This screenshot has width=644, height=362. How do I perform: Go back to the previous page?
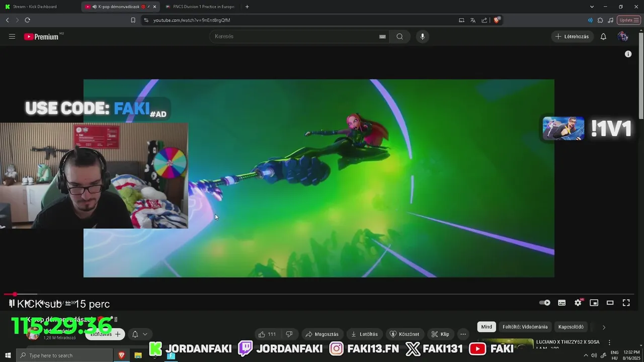7,20
